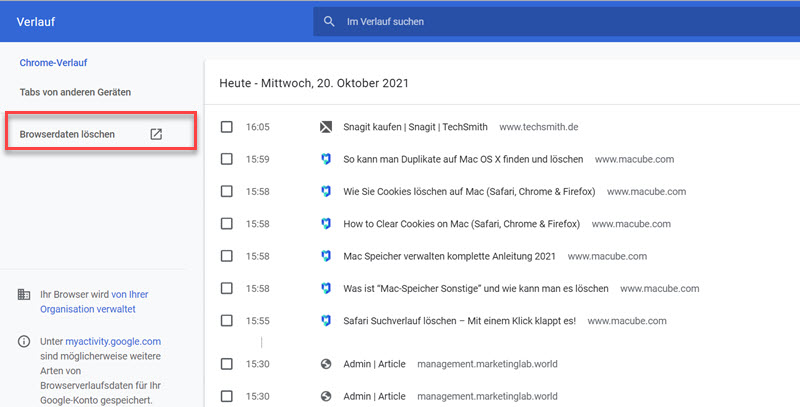This screenshot has width=800, height=407.
Task: Tick checkbox for Safari Suchverlauf löschen entry
Action: [x=227, y=321]
